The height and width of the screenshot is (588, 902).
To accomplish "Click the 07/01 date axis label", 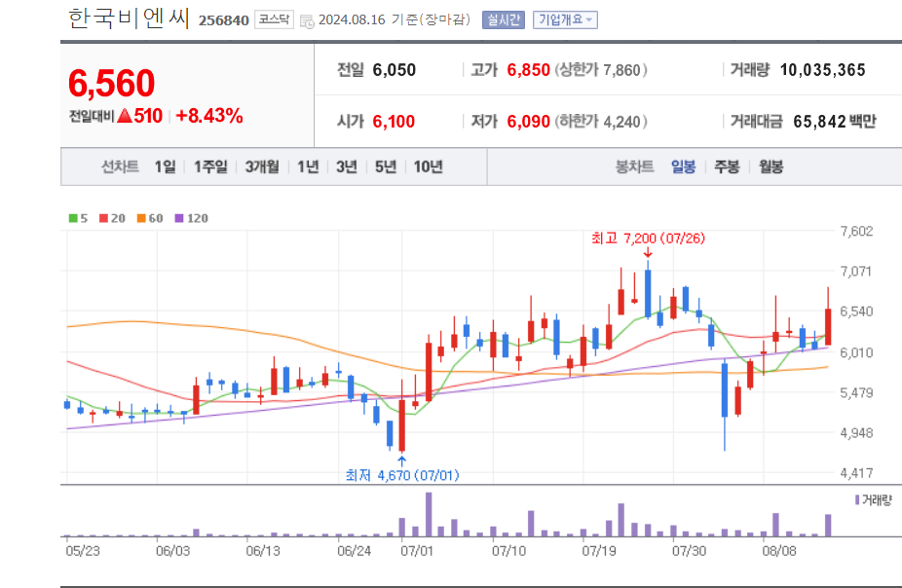I will tap(417, 551).
